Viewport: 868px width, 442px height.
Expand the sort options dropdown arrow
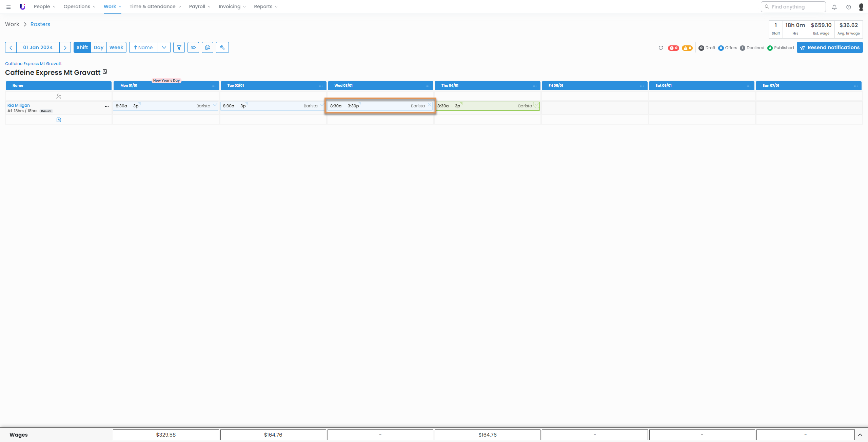click(x=164, y=47)
